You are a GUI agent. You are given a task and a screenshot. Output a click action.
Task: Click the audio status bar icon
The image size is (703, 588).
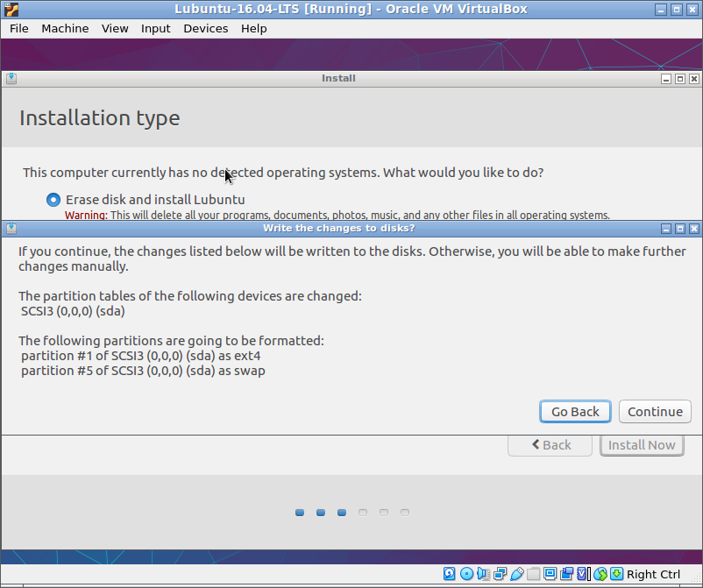tap(483, 574)
